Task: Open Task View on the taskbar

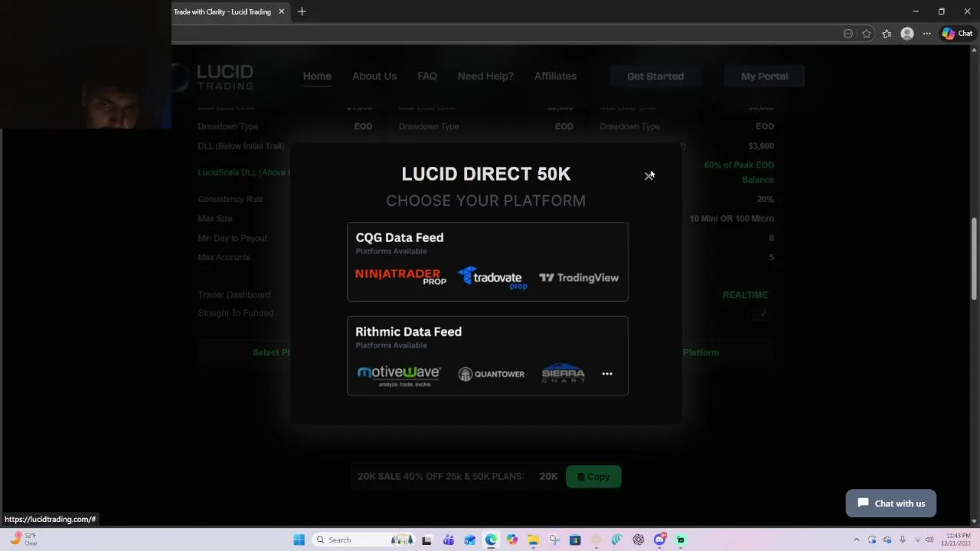Action: click(x=427, y=540)
